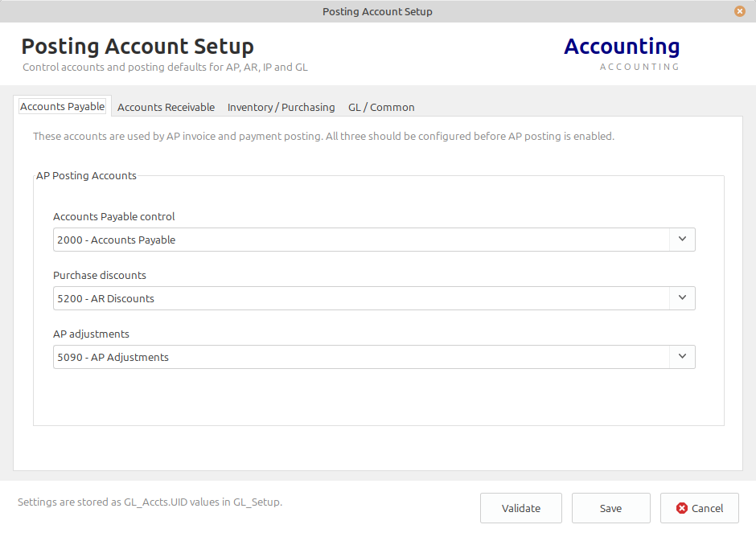The image size is (756, 537).
Task: Close the Posting Account Setup window
Action: click(x=740, y=11)
